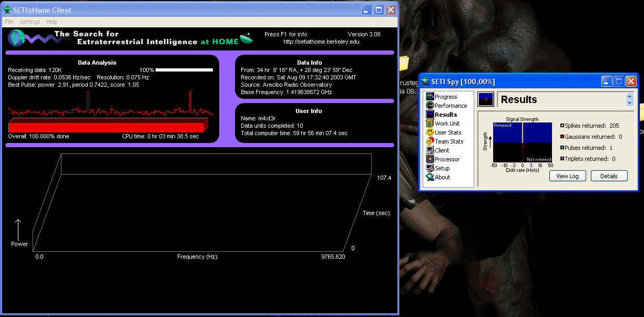Click the Signal Strength drift rate chart
Viewport: 644px width, 317px height.
click(x=523, y=142)
